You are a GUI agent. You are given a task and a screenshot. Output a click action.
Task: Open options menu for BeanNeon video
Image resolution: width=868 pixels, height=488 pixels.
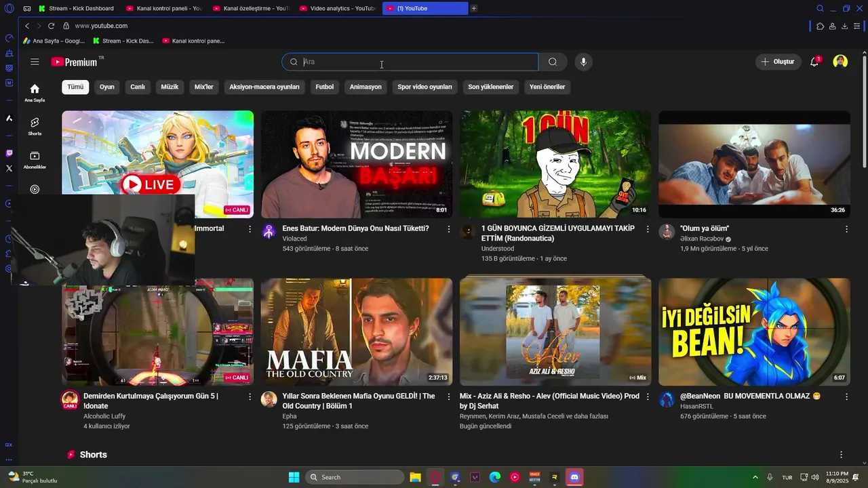pyautogui.click(x=846, y=396)
